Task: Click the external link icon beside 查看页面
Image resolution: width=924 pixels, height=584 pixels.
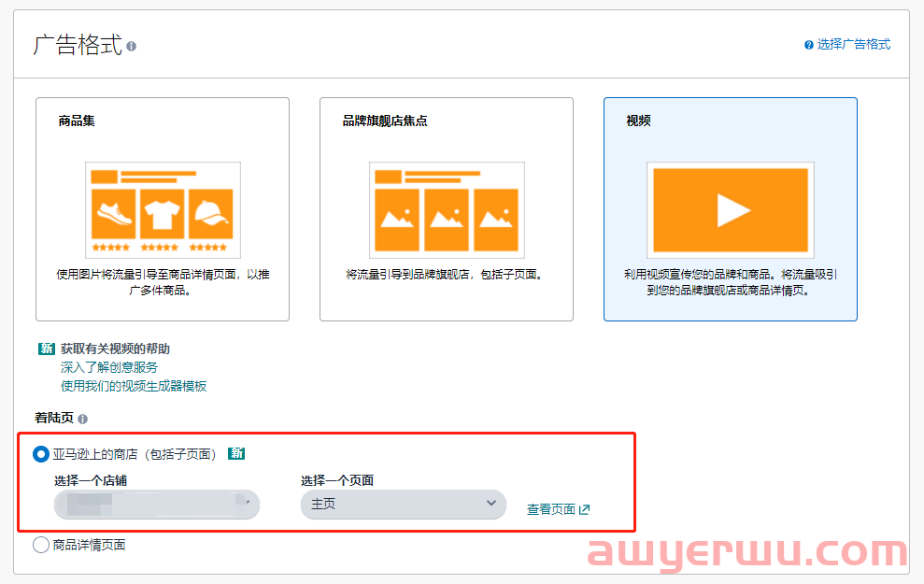Action: click(x=585, y=509)
